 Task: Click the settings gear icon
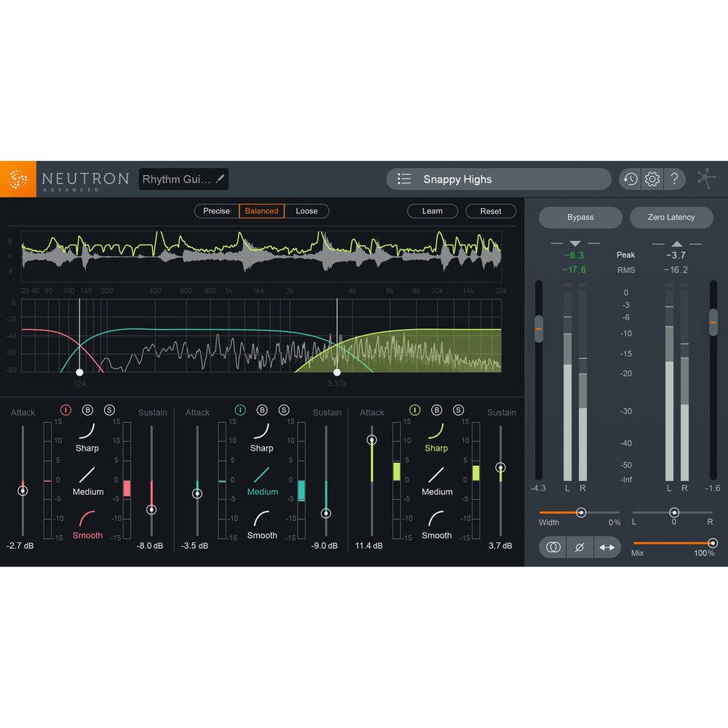(x=652, y=179)
